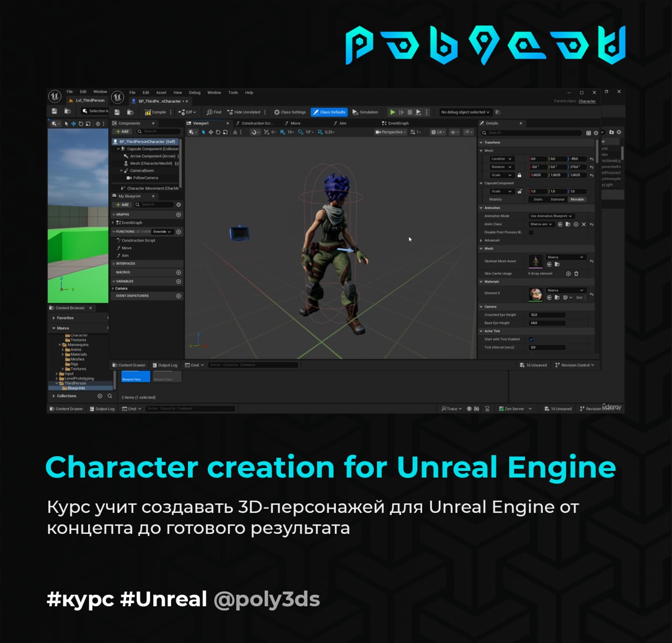
Task: Click the Blueprint console command input
Action: click(253, 365)
